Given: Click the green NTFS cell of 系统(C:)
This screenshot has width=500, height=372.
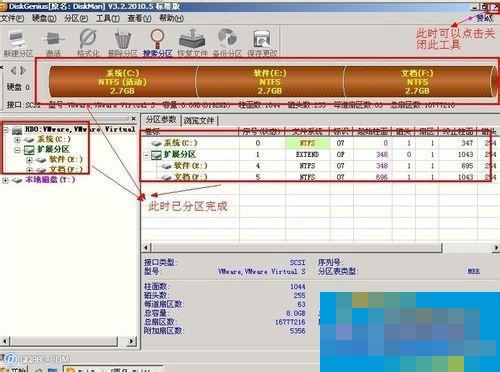Looking at the screenshot, I should [308, 143].
